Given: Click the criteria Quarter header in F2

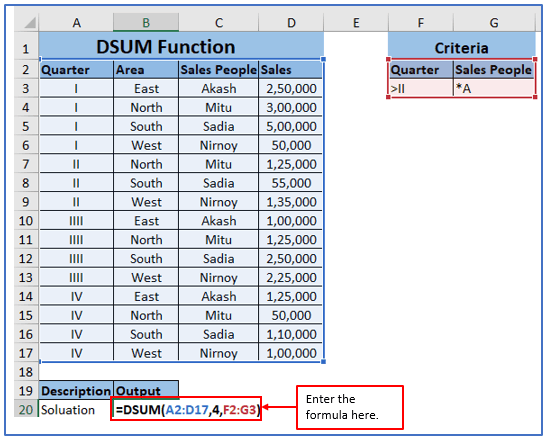Looking at the screenshot, I should click(421, 70).
